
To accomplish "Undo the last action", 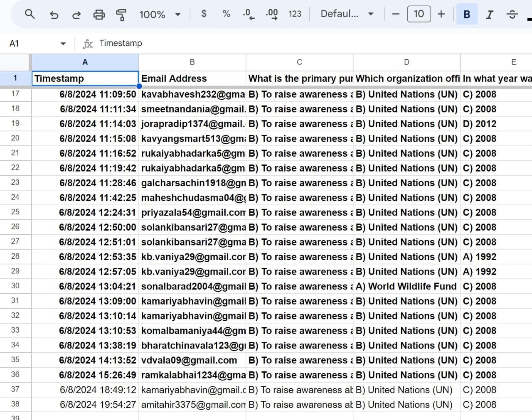I will coord(54,15).
